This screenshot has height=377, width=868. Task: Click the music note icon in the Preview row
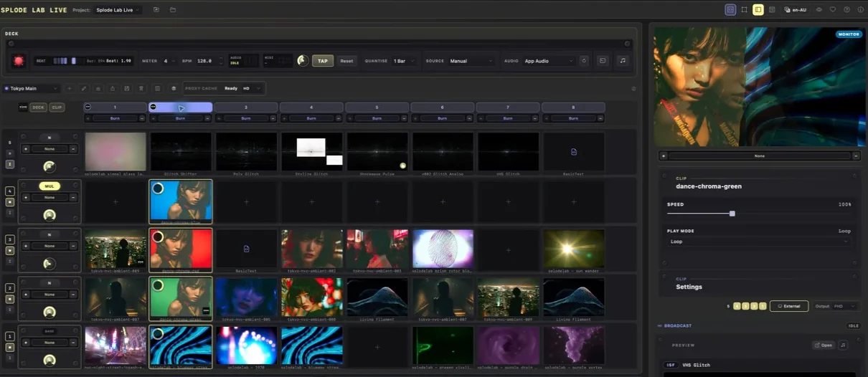coord(844,345)
